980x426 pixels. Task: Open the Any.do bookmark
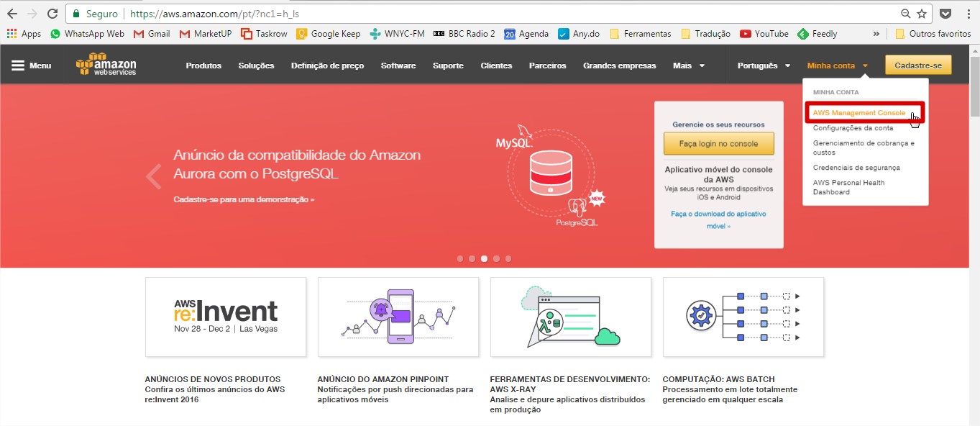(x=579, y=34)
